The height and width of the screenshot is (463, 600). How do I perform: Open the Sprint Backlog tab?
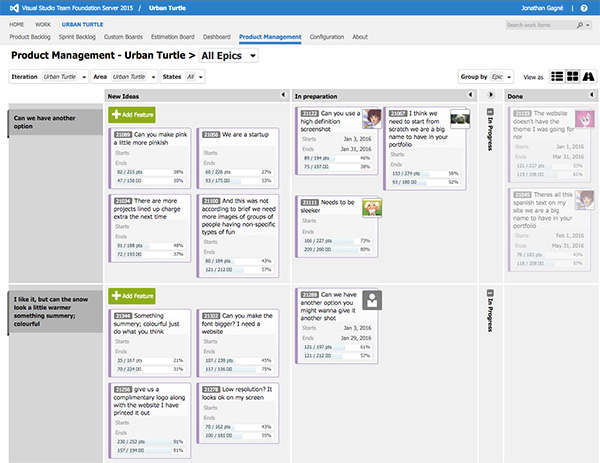point(77,37)
